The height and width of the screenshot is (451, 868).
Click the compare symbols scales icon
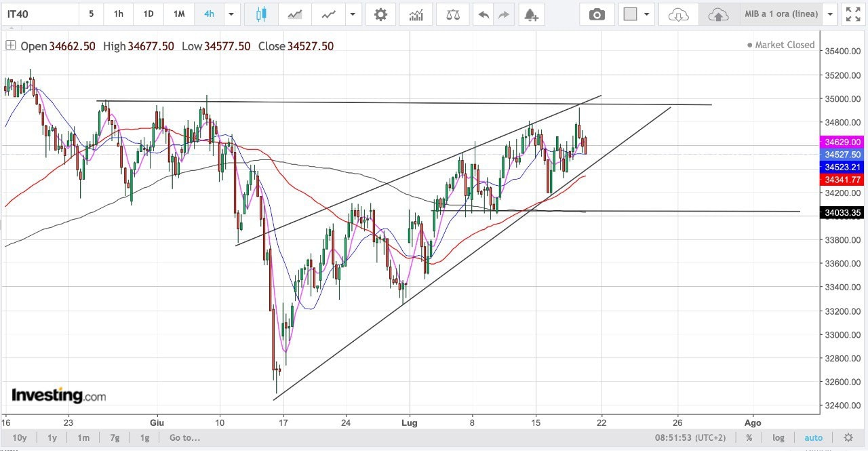click(452, 14)
